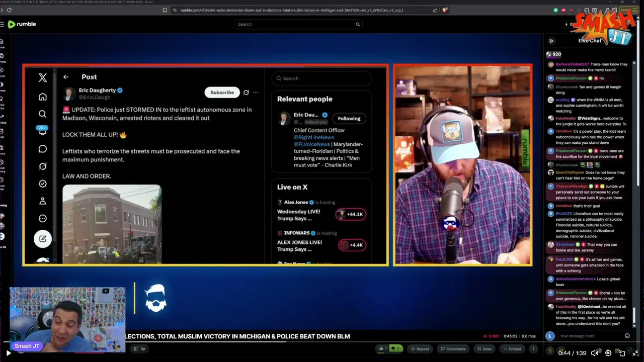Open the Comments section button
644x362 pixels.
[453, 349]
